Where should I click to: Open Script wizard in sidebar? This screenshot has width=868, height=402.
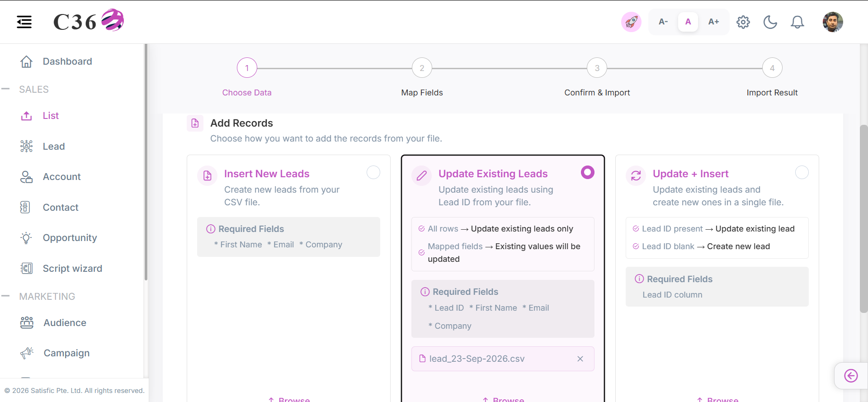(72, 269)
